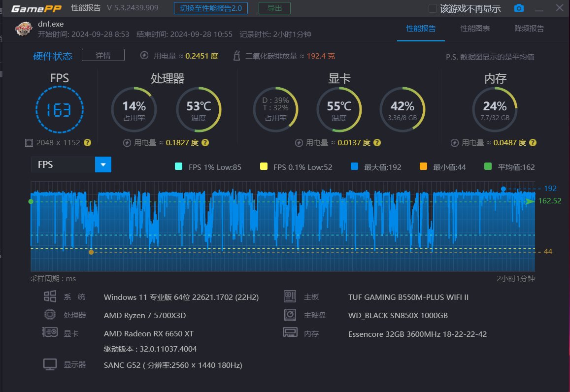Toggle the FPS 0.1% Low yellow legend swatch
The width and height of the screenshot is (570, 392).
click(x=264, y=166)
